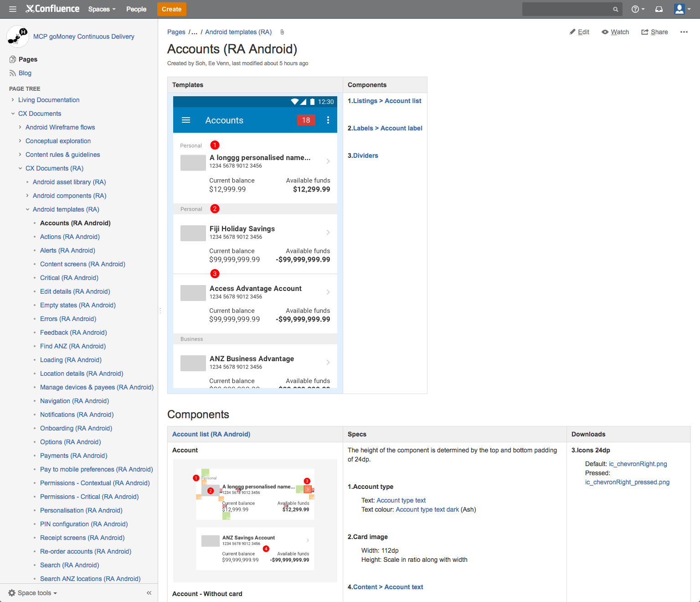700x602 pixels.
Task: Open Labels > Account label link
Action: click(x=388, y=128)
